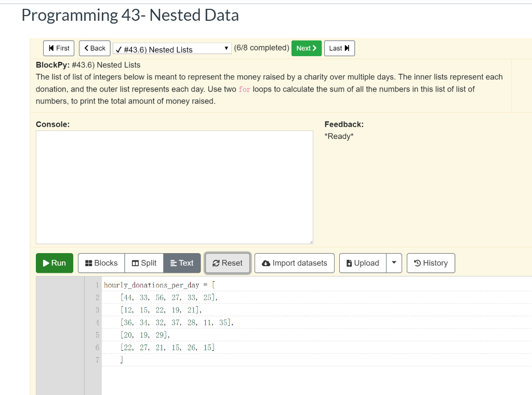Click line number 4 in the editor gutter
Image resolution: width=532 pixels, height=395 pixels.
(97, 322)
